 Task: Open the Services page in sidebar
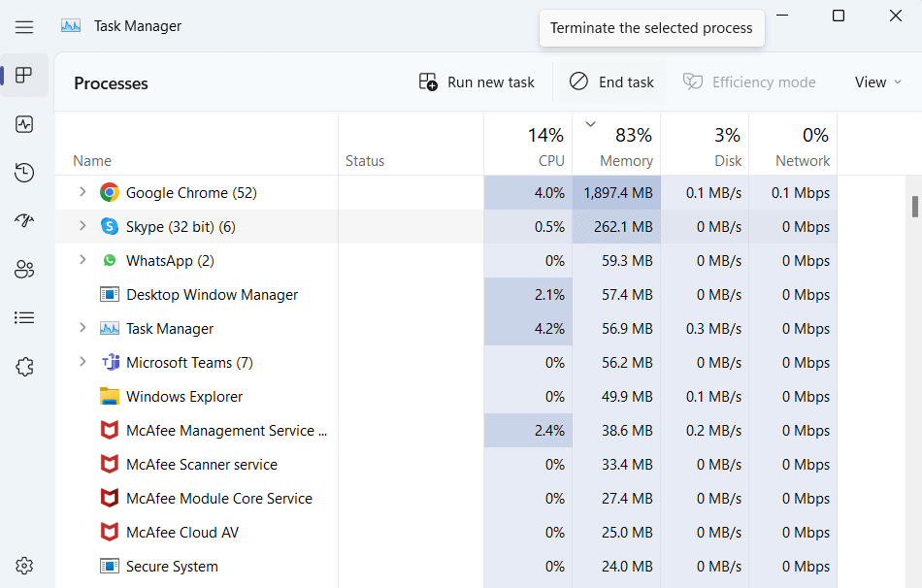click(24, 367)
